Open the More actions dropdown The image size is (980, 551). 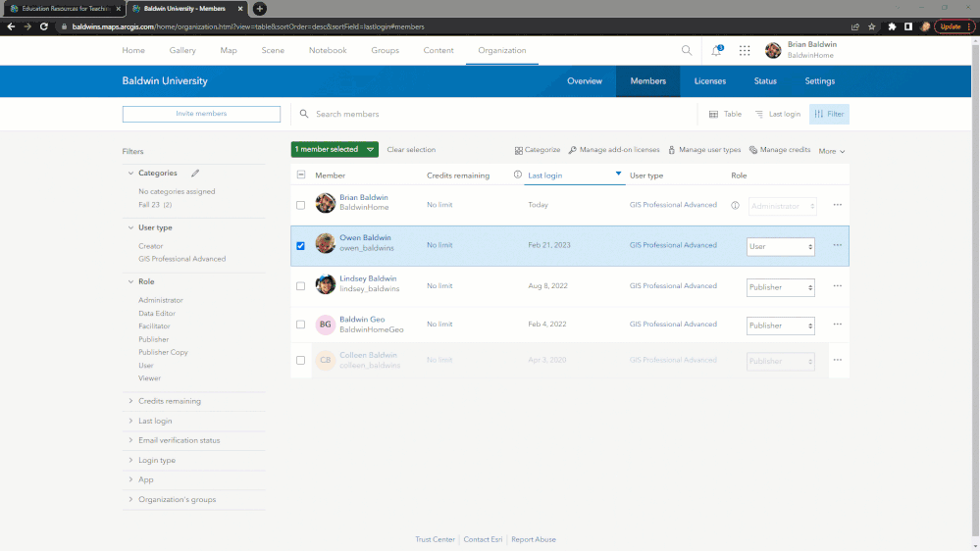pos(832,151)
